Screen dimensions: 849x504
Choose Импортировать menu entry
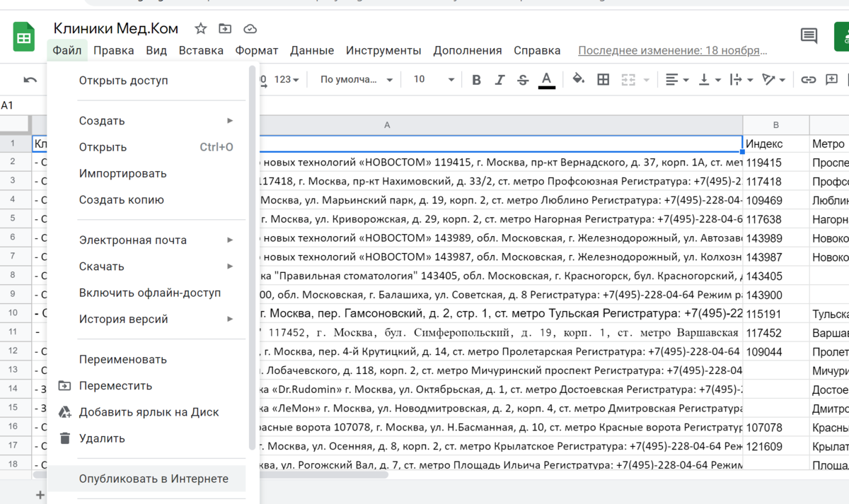coord(146,173)
